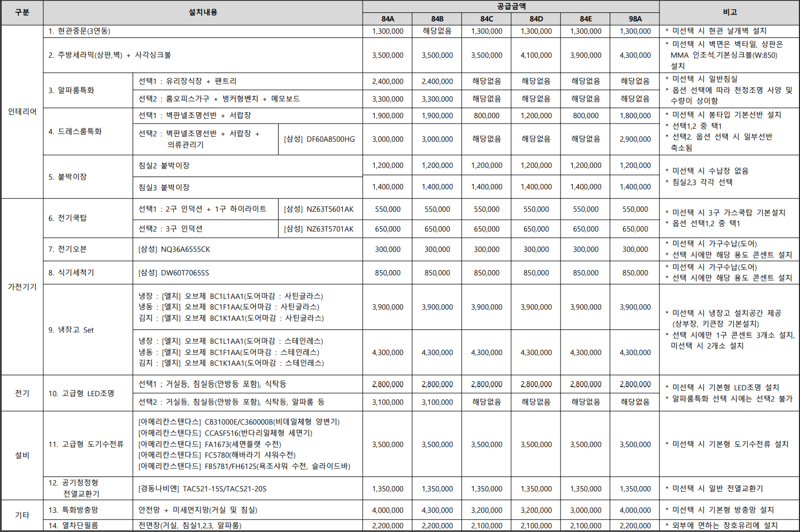The height and width of the screenshot is (532, 800).
Task: Click '1,800,000' in the 드레스룸 선택1 98A cell
Action: pos(635,115)
